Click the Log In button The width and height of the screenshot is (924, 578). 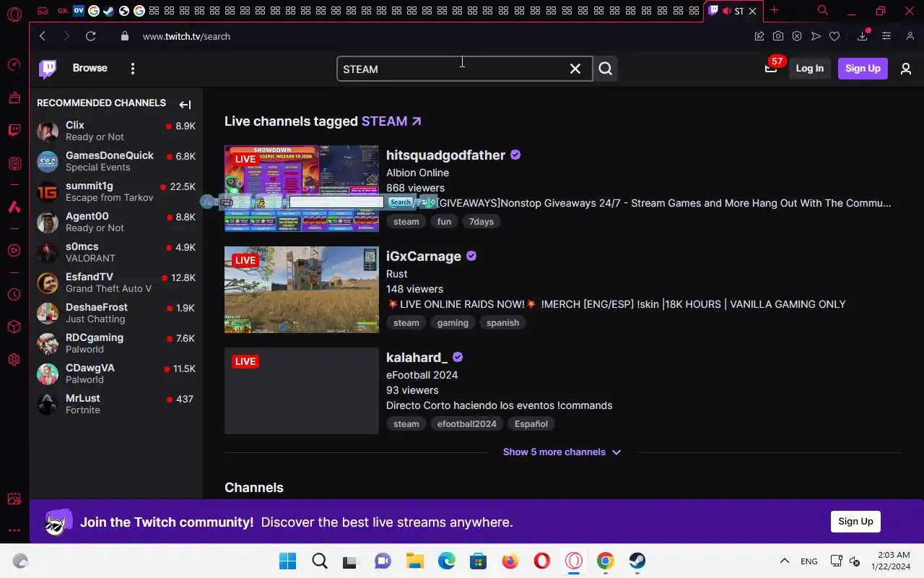pyautogui.click(x=809, y=68)
